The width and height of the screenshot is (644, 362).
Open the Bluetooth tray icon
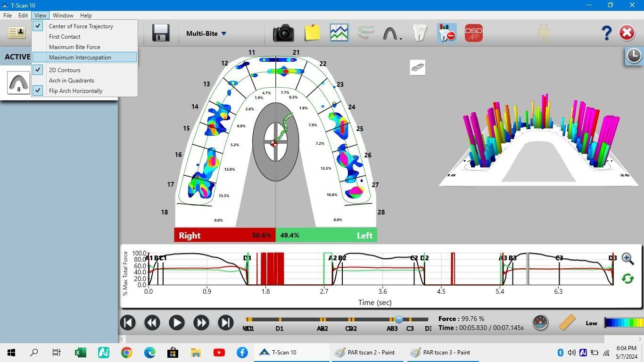tap(561, 353)
